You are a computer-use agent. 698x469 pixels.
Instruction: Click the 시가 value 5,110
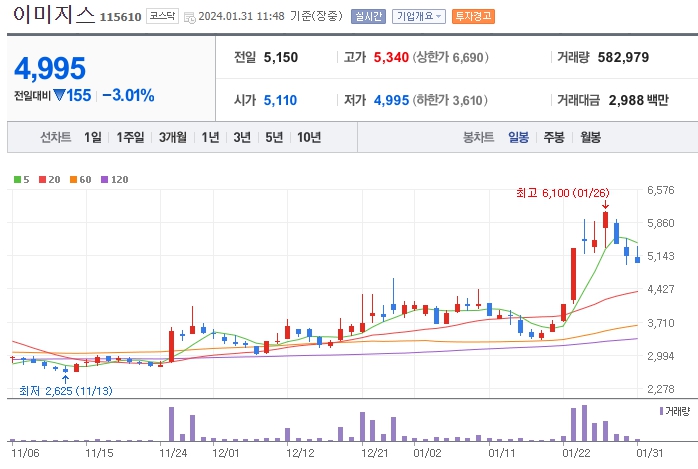[280, 100]
